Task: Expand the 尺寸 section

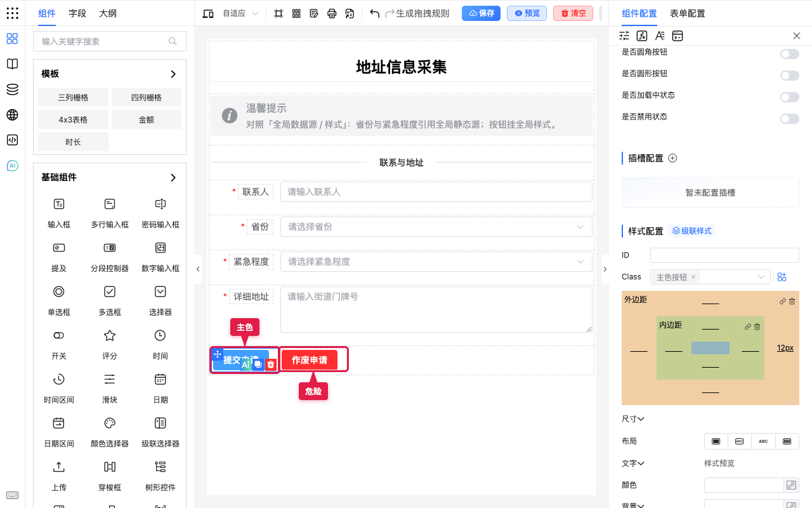Action: (x=633, y=419)
